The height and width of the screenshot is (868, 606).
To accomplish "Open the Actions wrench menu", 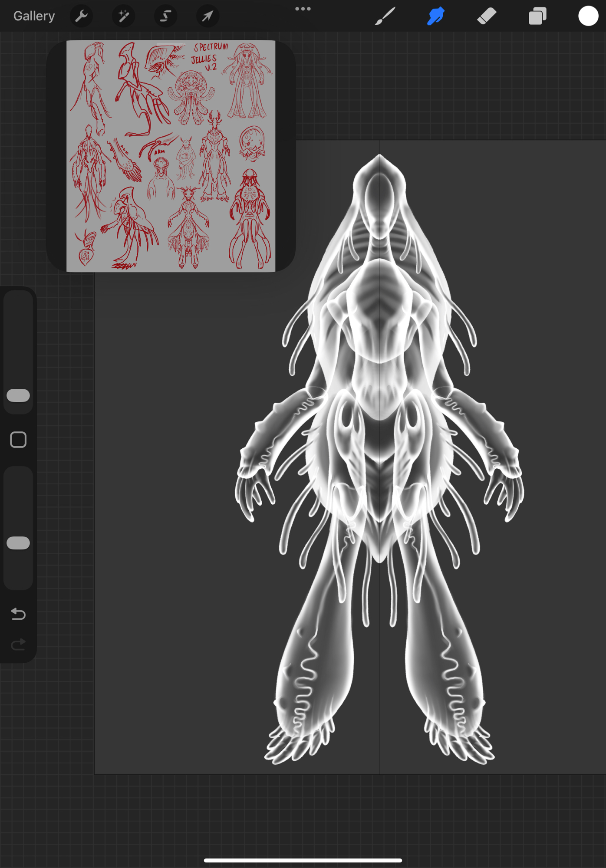I will tap(81, 16).
